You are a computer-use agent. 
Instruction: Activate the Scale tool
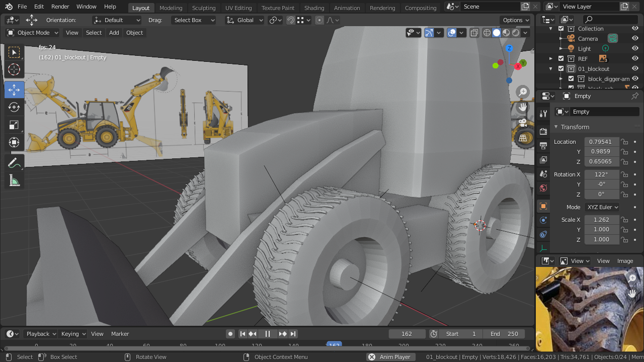pyautogui.click(x=14, y=125)
